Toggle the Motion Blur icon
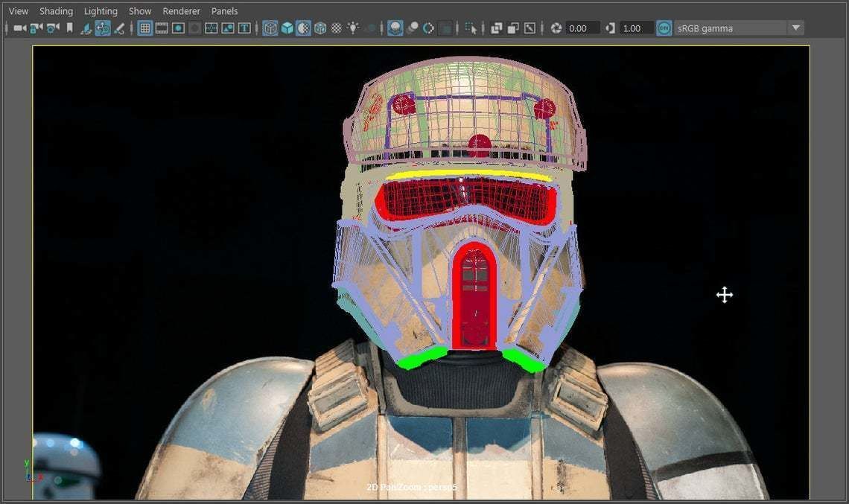 pos(412,28)
